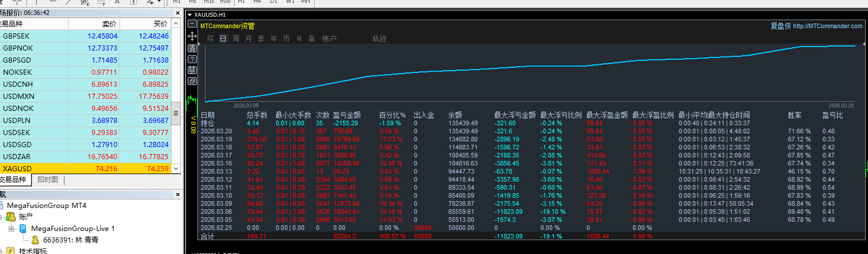
Task: Select the USDZAR symbol row
Action: click(x=86, y=156)
